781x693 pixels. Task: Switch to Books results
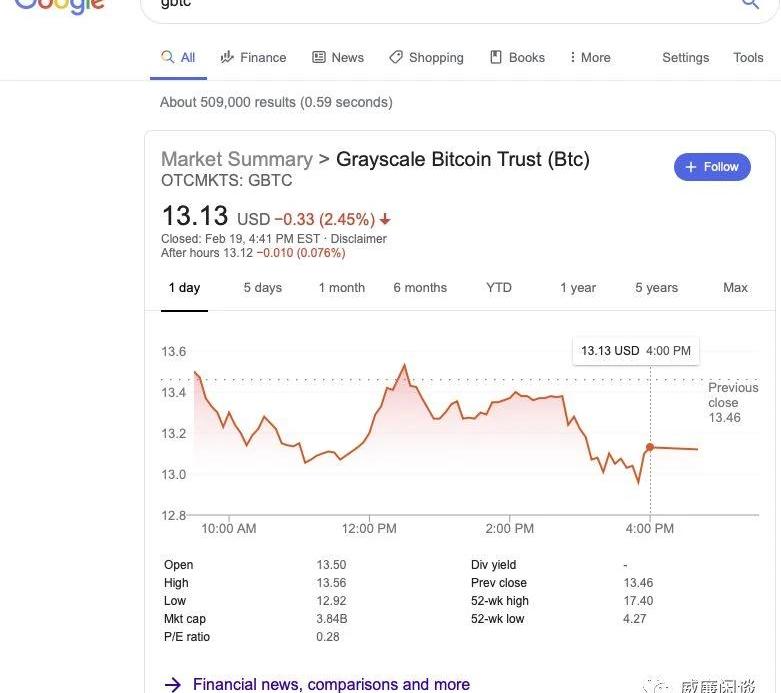pos(517,57)
